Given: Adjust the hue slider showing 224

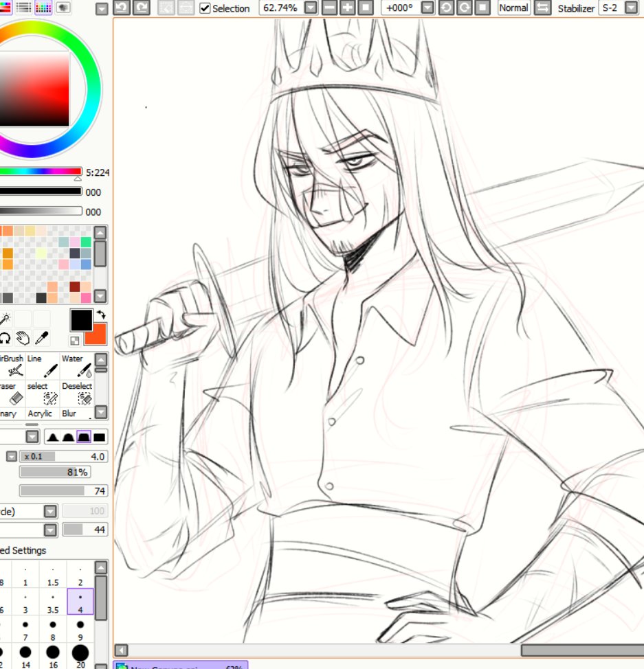Looking at the screenshot, I should (41, 172).
